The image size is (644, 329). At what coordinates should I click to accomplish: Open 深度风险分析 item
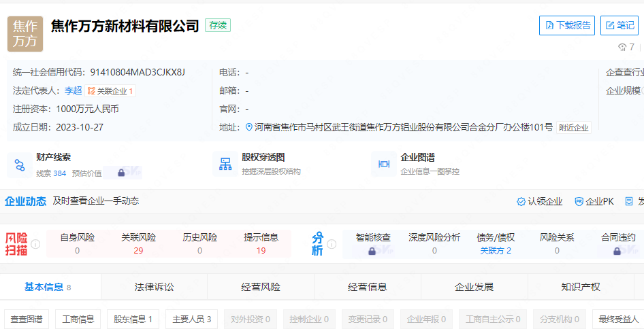coord(434,243)
